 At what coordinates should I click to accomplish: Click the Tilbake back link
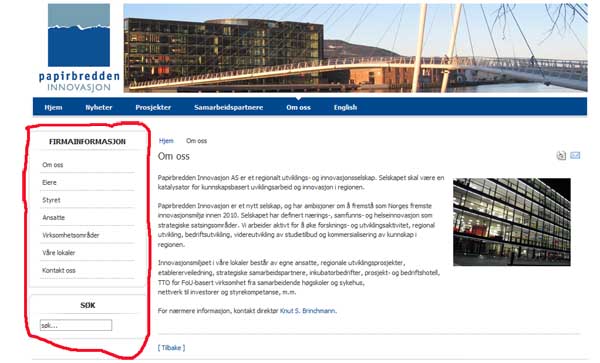(171, 348)
